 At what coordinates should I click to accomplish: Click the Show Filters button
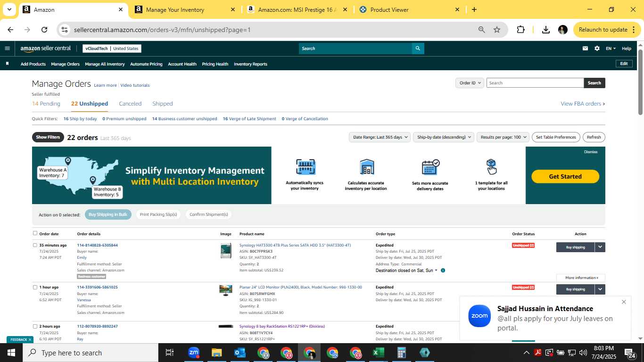[x=48, y=137]
